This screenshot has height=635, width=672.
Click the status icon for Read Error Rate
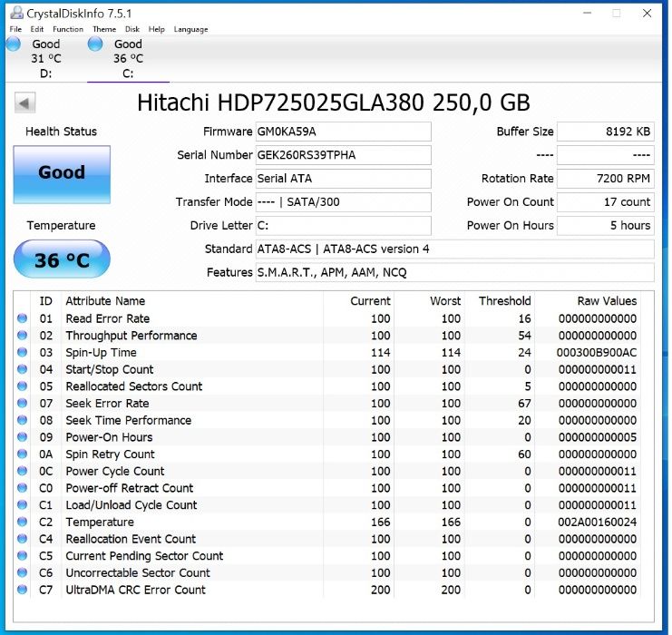(x=23, y=318)
